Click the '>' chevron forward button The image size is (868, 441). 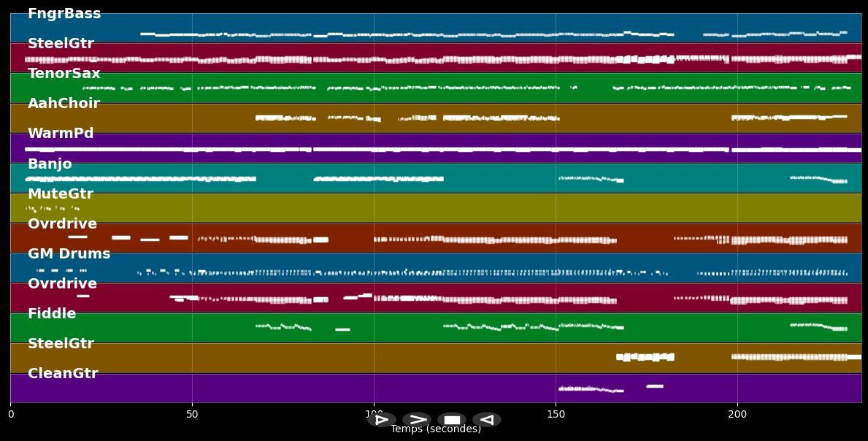(417, 420)
